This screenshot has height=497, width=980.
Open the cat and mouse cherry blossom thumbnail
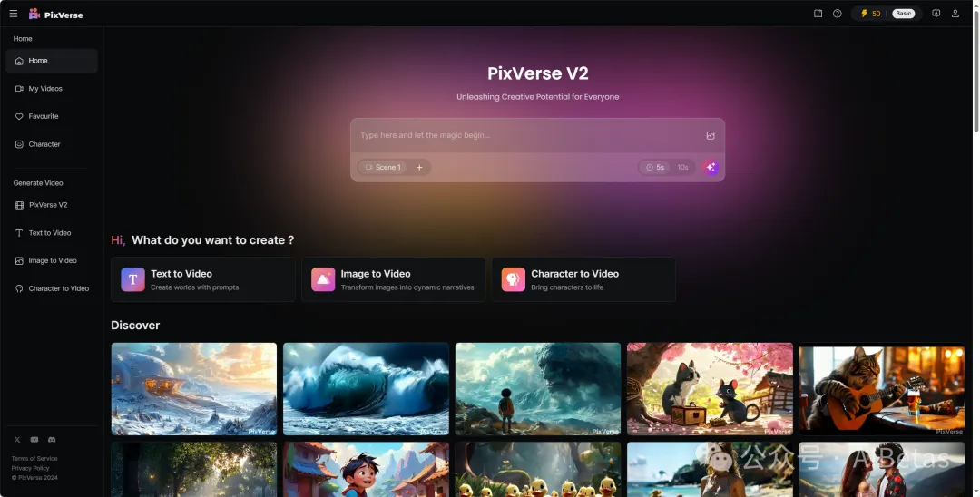[710, 389]
